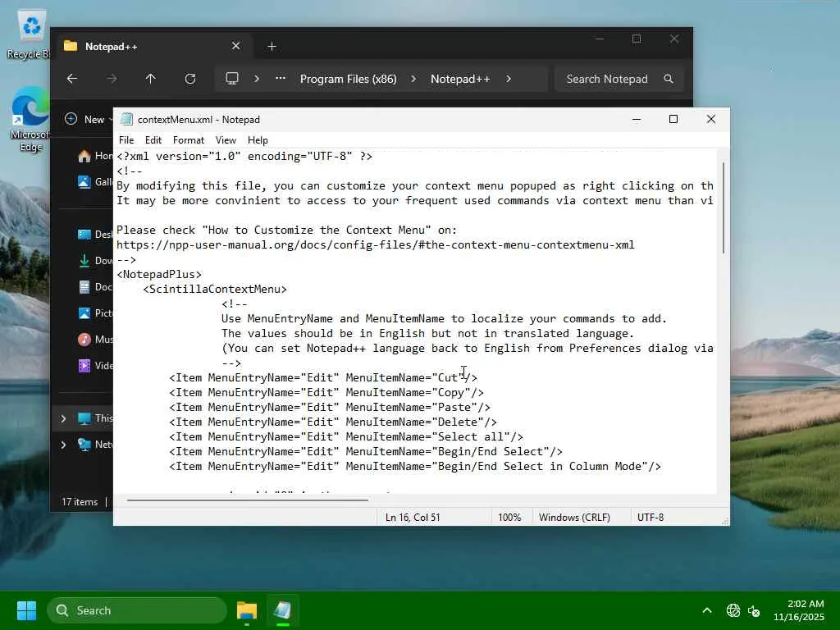The width and height of the screenshot is (840, 630).
Task: Open Videos in Explorer sidebar
Action: 95,365
